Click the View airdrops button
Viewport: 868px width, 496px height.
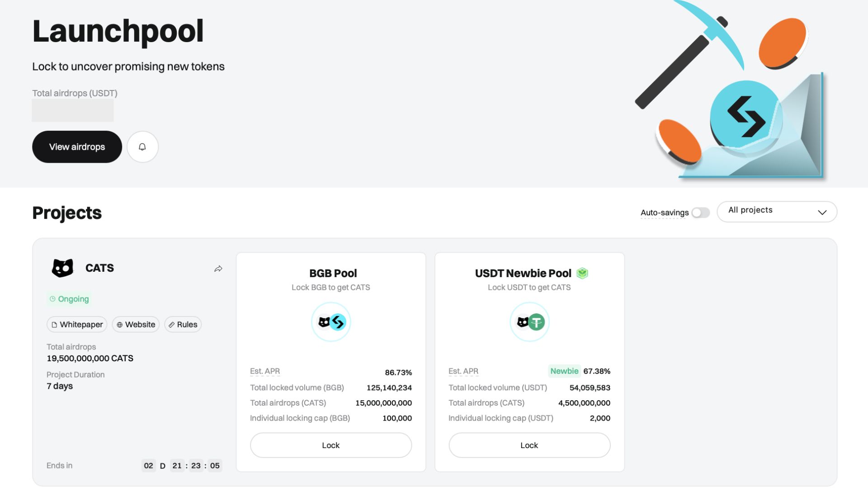(x=77, y=147)
